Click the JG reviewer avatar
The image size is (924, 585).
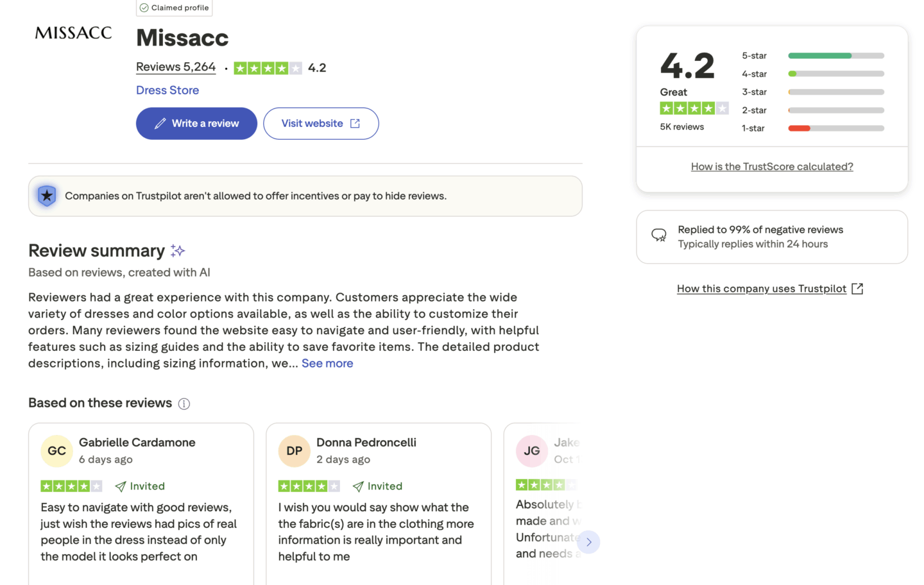tap(531, 451)
